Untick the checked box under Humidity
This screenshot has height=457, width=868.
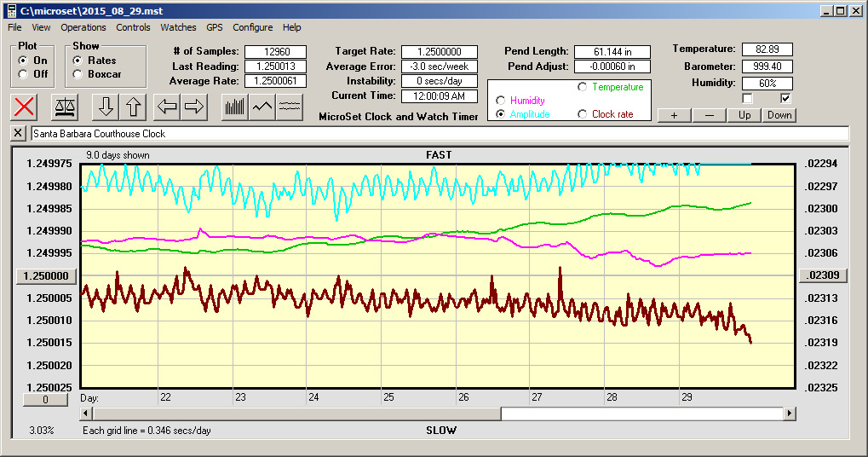coord(785,99)
